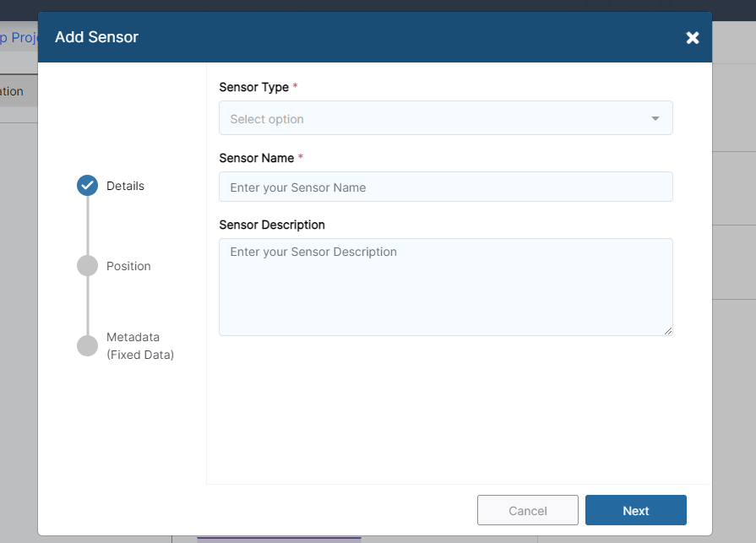
Task: Click the X icon in the dialog header
Action: 692,37
